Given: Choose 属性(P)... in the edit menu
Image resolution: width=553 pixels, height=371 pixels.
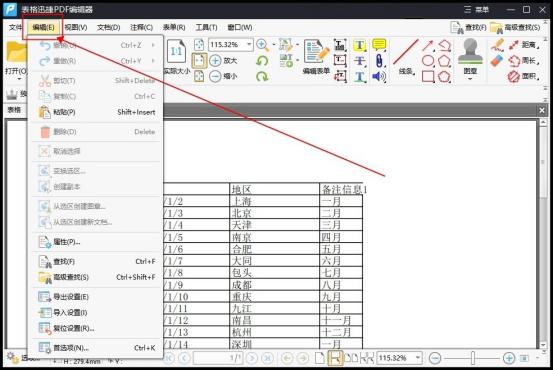Looking at the screenshot, I should tap(97, 242).
